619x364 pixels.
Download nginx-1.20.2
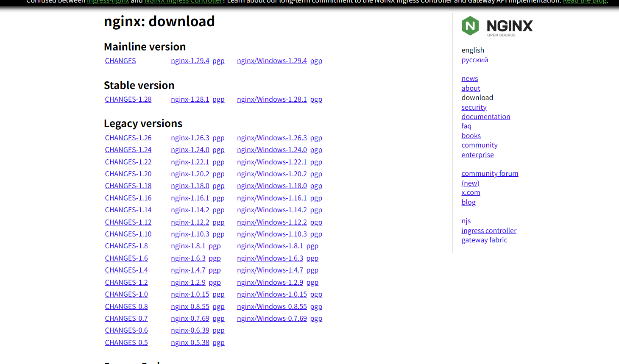tap(190, 174)
